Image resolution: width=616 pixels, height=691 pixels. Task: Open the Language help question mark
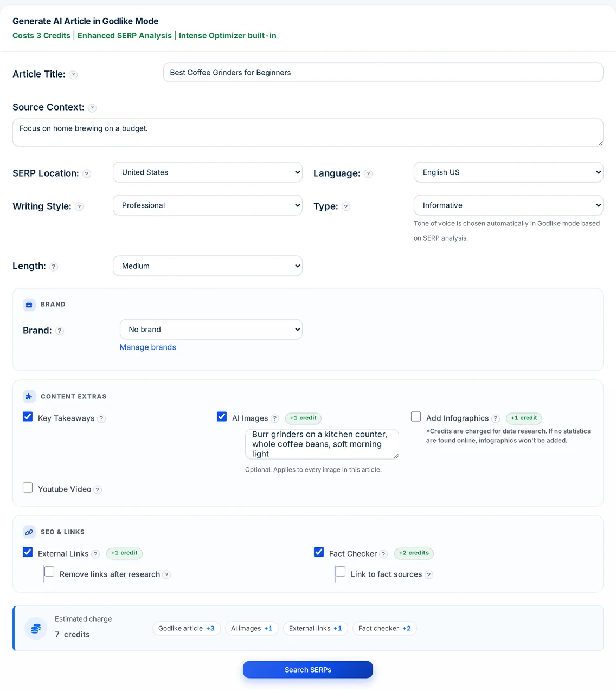point(368,174)
